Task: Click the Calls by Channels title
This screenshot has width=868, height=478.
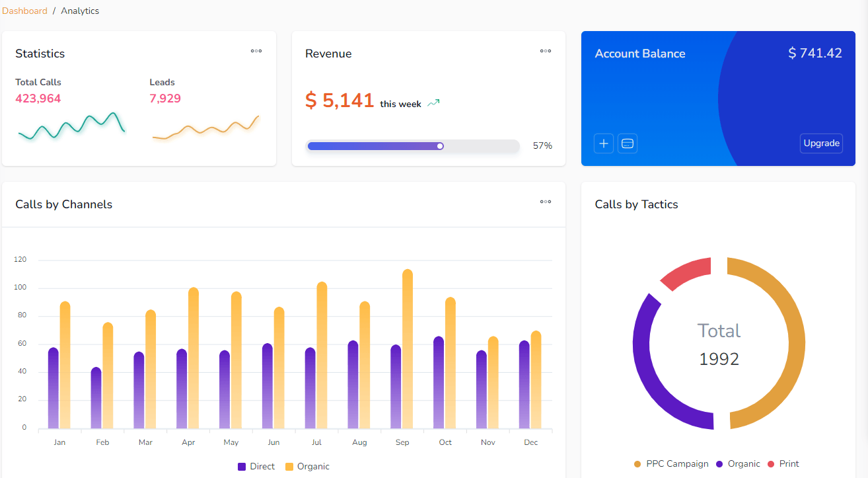Action: (x=64, y=204)
